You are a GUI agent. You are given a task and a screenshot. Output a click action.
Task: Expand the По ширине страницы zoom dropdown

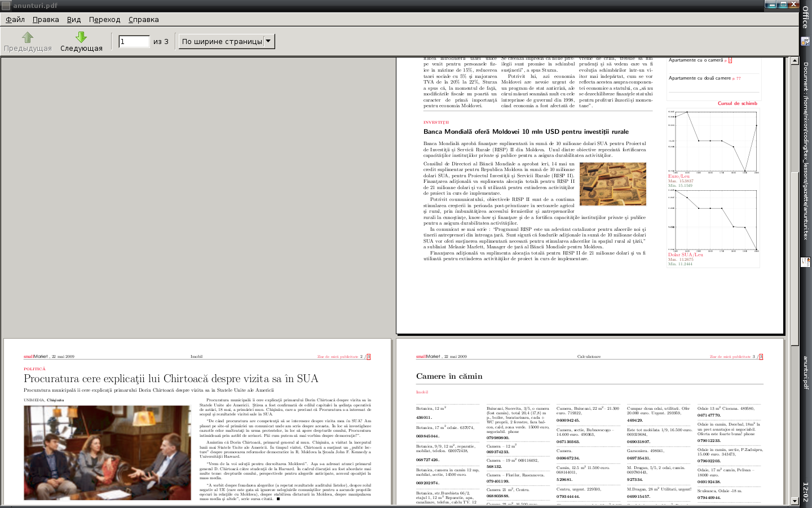(227, 41)
